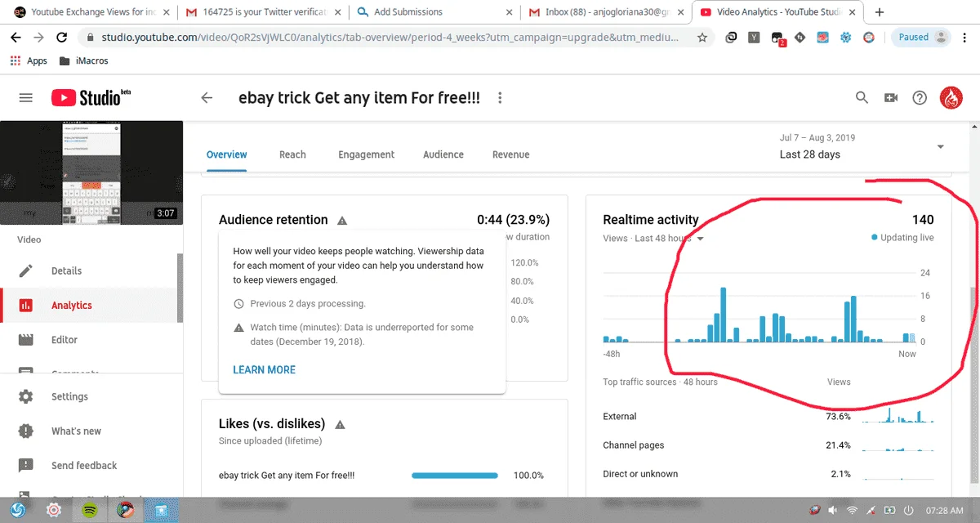Click the diamond-shaped git extension icon
980x523 pixels.
(800, 38)
